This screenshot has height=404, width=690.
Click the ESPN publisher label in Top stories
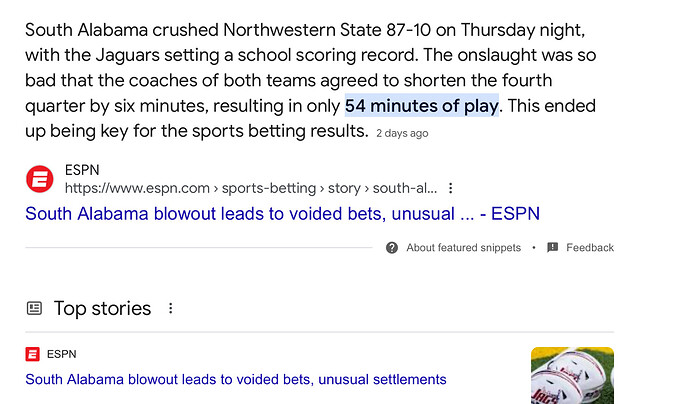click(x=62, y=354)
